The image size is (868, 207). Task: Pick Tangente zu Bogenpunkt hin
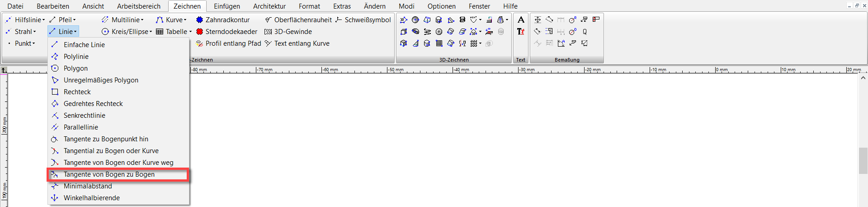click(118, 139)
